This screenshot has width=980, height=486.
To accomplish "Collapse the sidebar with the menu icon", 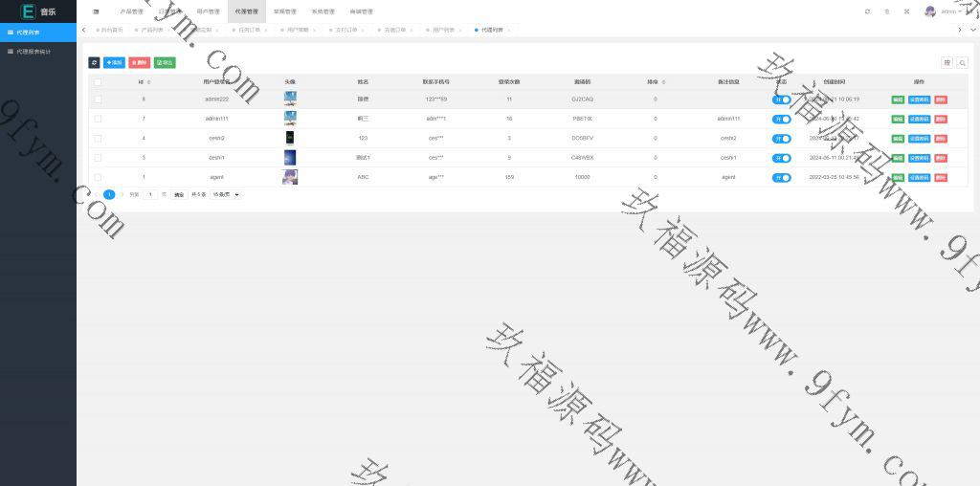I will pos(96,11).
